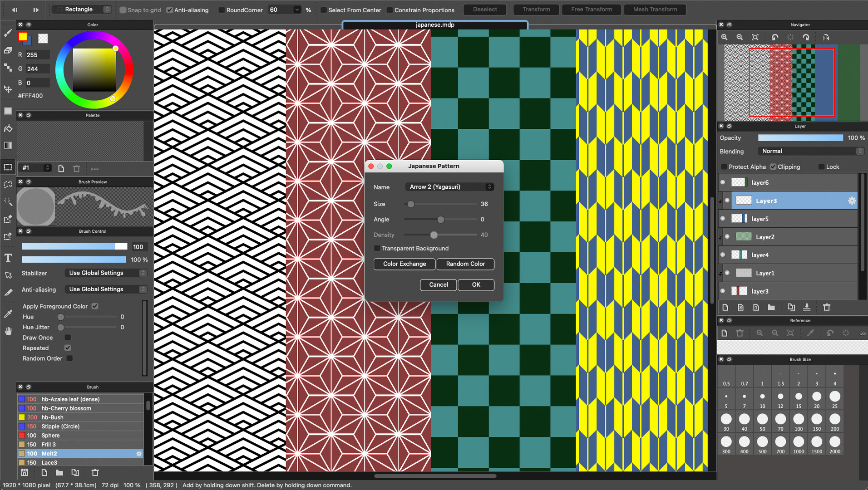Open the Blending mode dropdown set to Normal
The width and height of the screenshot is (868, 490).
(x=811, y=151)
